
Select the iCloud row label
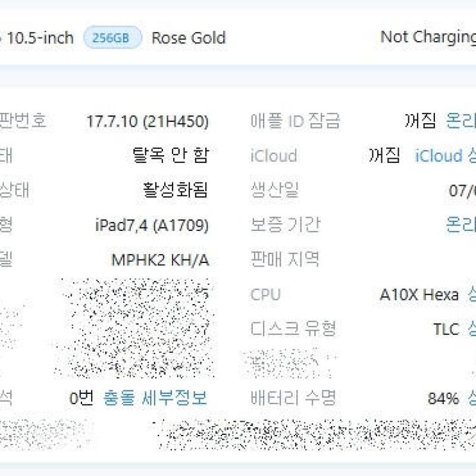(x=274, y=156)
